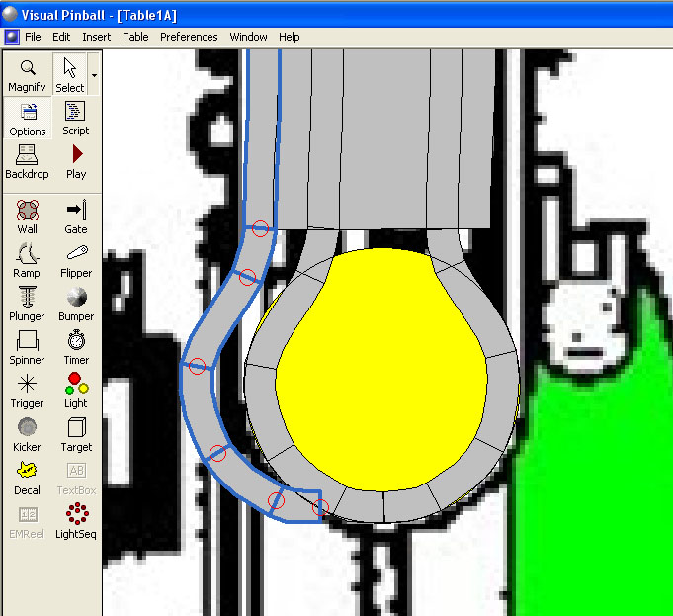Screen dimensions: 673x616
Task: Open the Preferences menu
Action: pyautogui.click(x=189, y=37)
